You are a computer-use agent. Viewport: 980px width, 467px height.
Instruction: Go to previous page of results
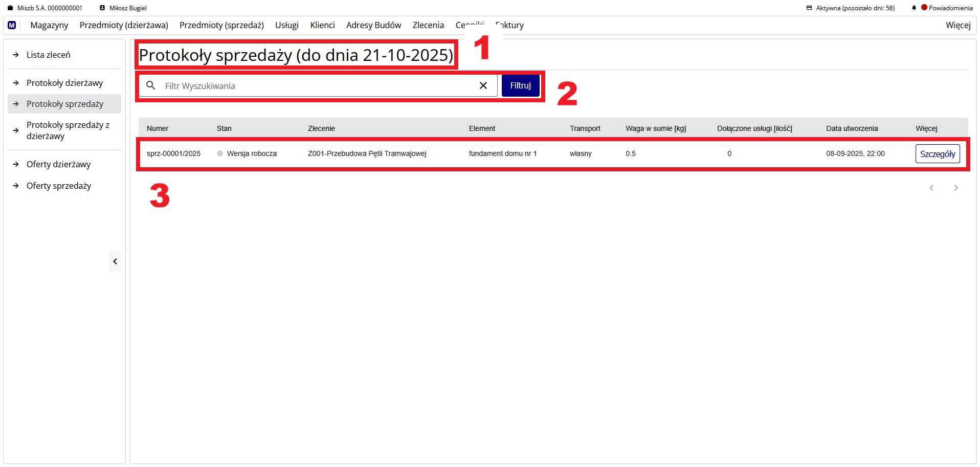[x=931, y=188]
